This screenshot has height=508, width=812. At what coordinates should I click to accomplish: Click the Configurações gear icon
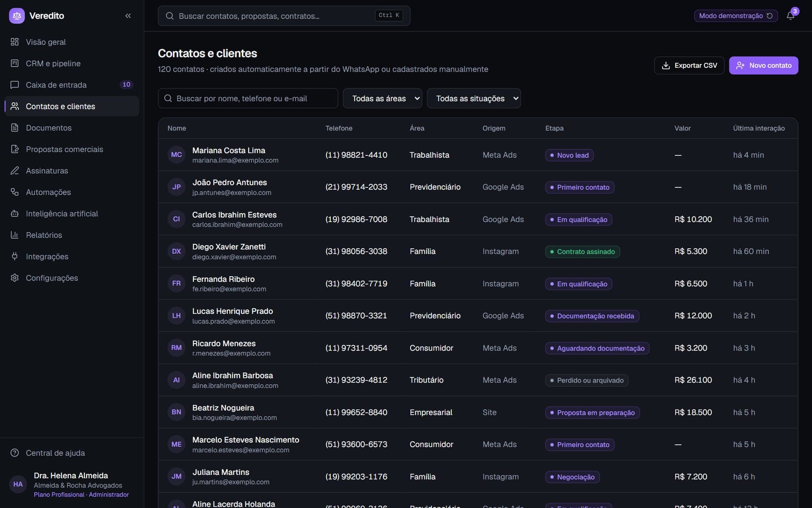15,278
